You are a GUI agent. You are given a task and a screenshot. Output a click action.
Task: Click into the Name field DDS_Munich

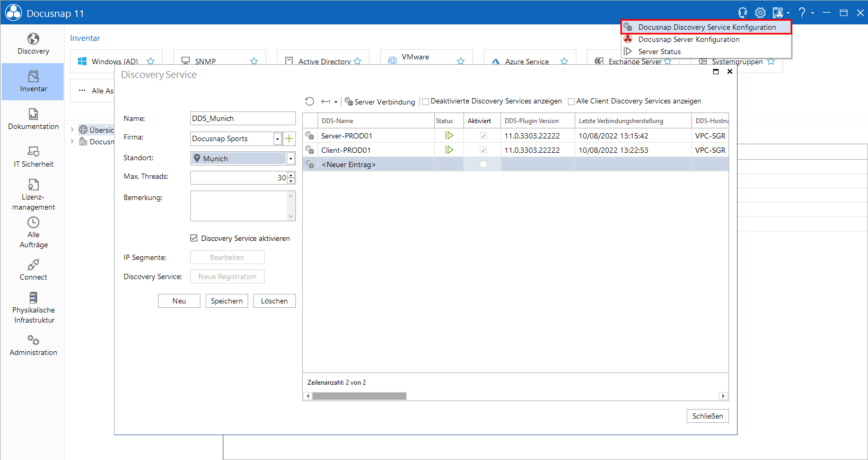[x=243, y=118]
